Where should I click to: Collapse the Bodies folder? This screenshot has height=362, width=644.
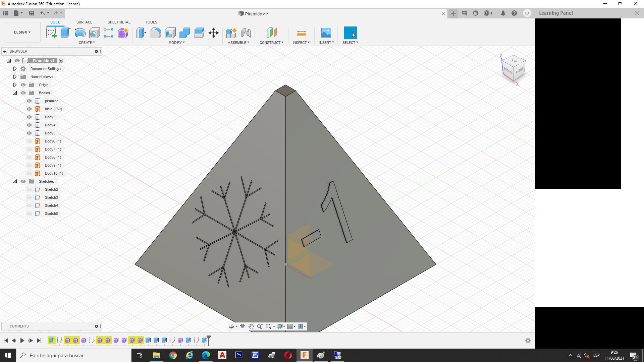click(x=15, y=93)
